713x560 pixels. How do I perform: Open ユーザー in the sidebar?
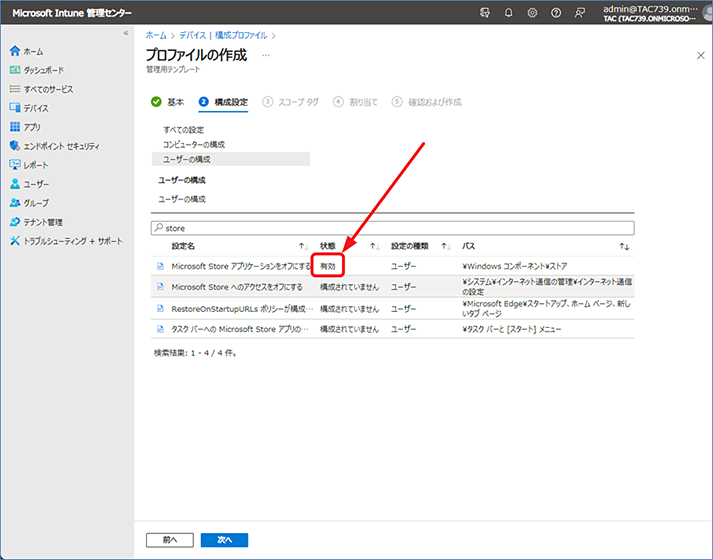(x=29, y=184)
